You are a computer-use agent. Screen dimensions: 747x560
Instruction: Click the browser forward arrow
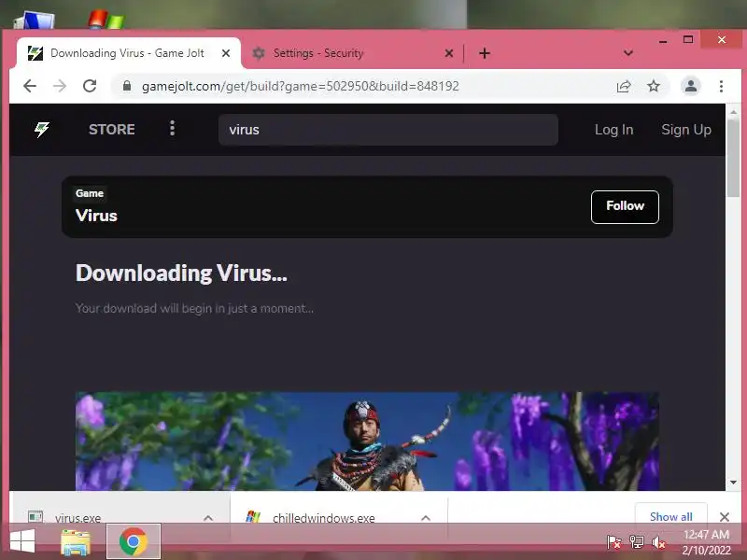coord(60,86)
